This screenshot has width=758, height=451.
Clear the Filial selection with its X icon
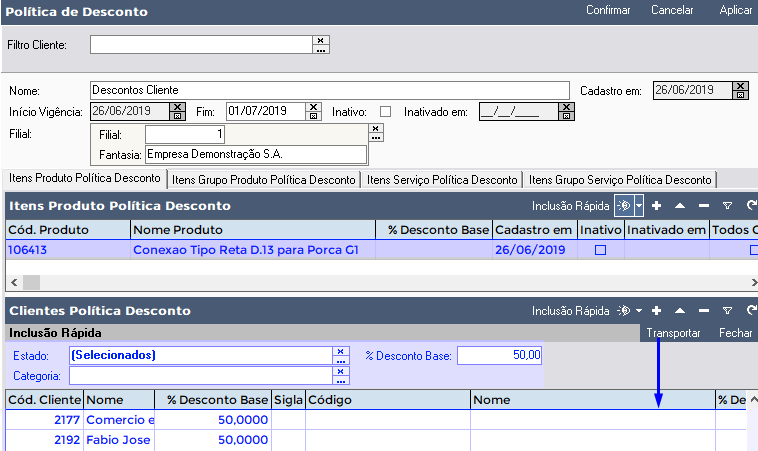tap(376, 128)
